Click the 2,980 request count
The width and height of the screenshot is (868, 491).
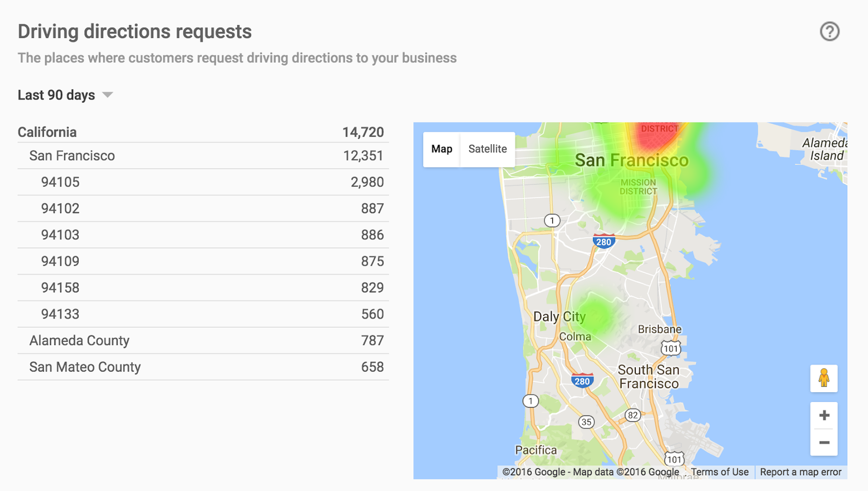[367, 182]
